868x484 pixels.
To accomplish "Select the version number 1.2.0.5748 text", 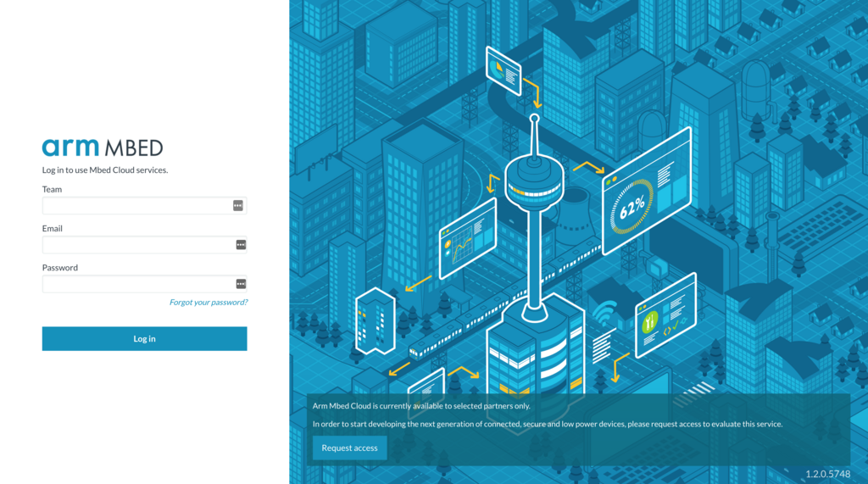I will click(x=827, y=474).
